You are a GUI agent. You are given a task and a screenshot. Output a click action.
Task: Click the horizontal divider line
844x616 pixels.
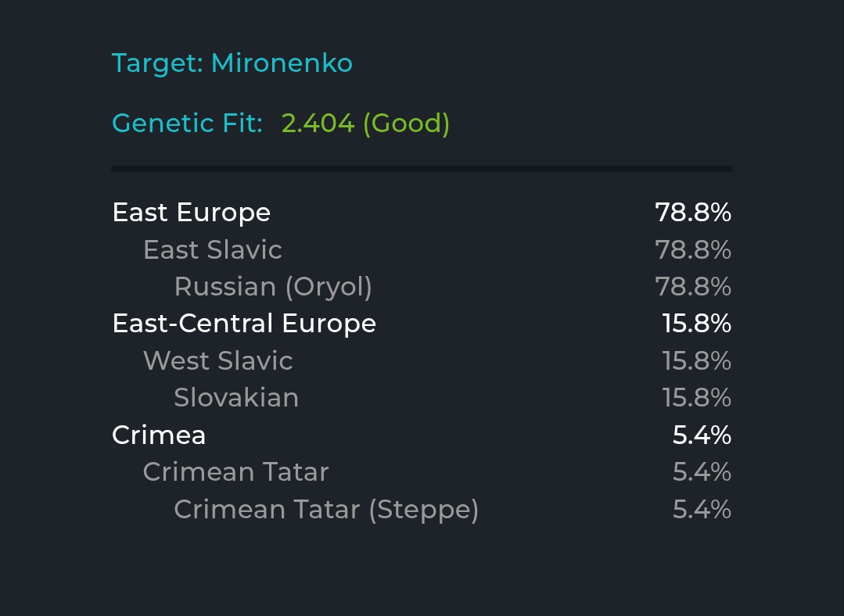(422, 169)
